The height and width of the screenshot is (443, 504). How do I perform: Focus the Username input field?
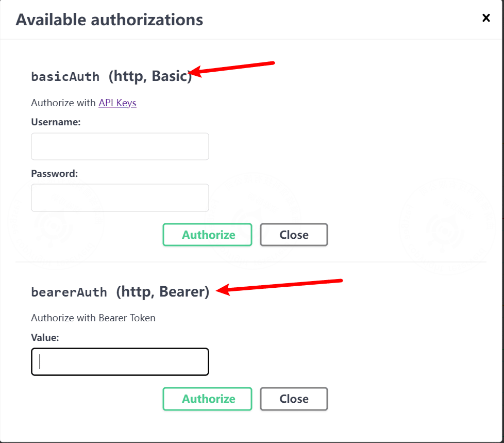tap(120, 146)
